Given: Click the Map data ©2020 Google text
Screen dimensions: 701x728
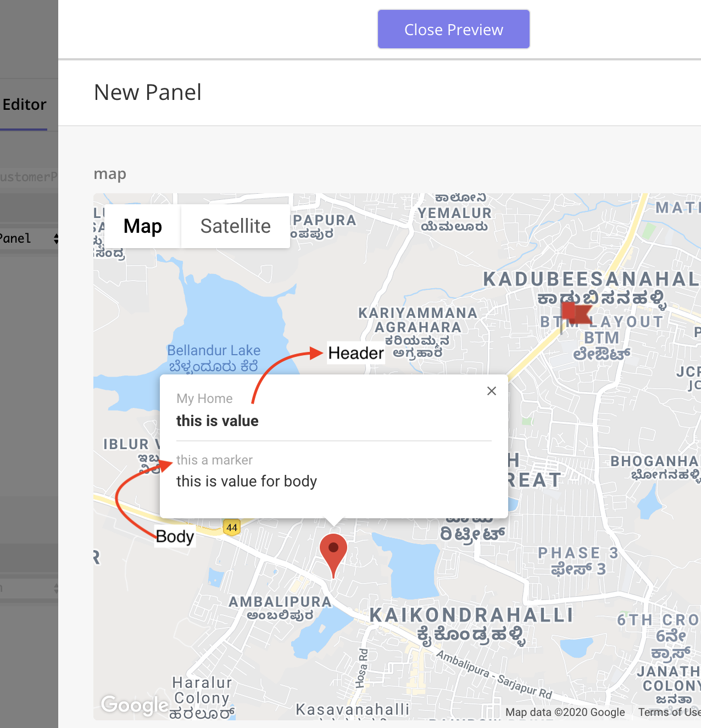Looking at the screenshot, I should (565, 712).
